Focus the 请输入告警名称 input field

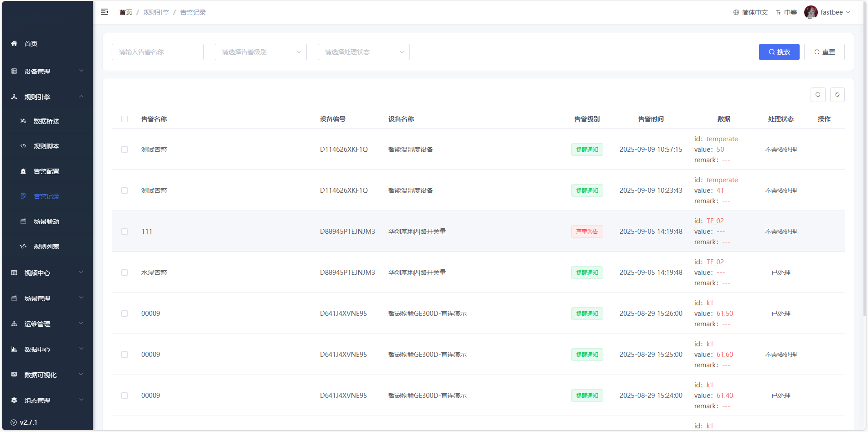pos(157,52)
